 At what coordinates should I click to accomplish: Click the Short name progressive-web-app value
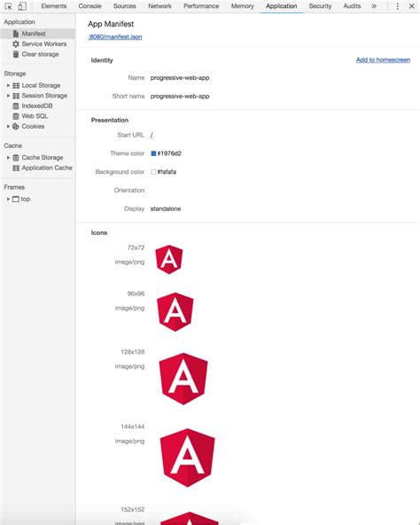point(180,96)
